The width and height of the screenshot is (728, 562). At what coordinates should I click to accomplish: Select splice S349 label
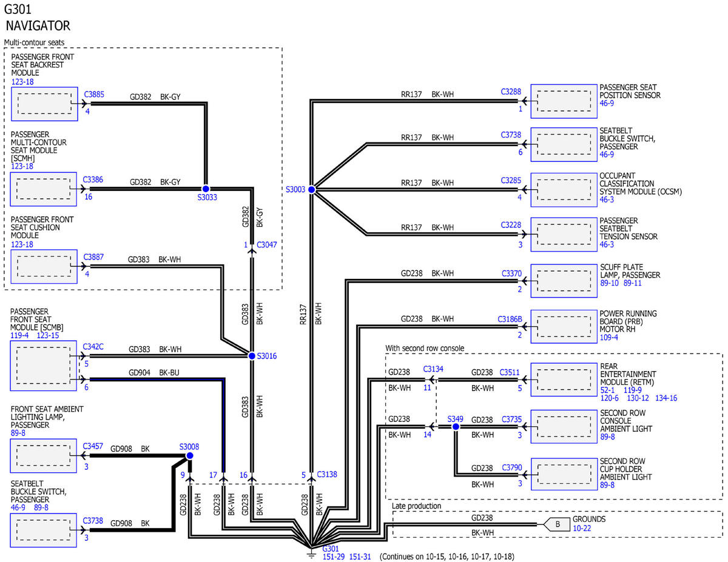[455, 418]
